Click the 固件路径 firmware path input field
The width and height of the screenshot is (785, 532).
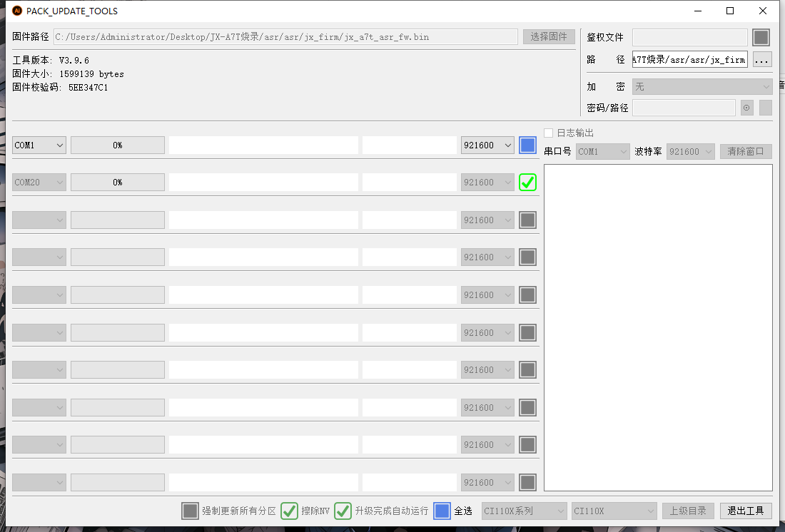click(x=285, y=36)
